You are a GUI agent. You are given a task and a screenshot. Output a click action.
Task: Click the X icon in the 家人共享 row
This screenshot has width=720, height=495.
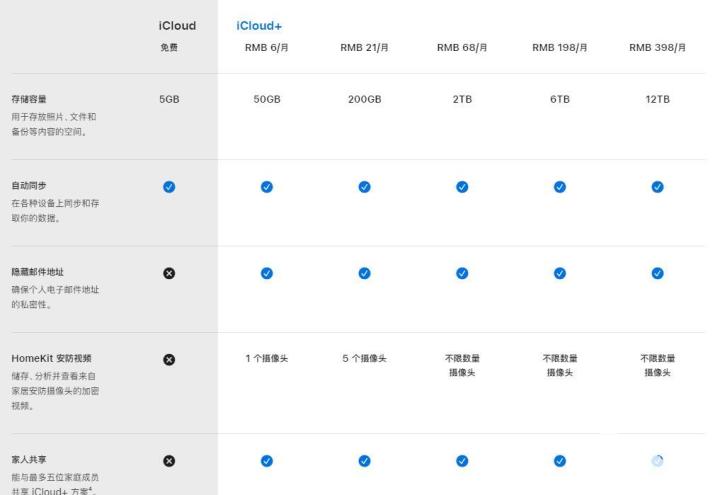169,460
